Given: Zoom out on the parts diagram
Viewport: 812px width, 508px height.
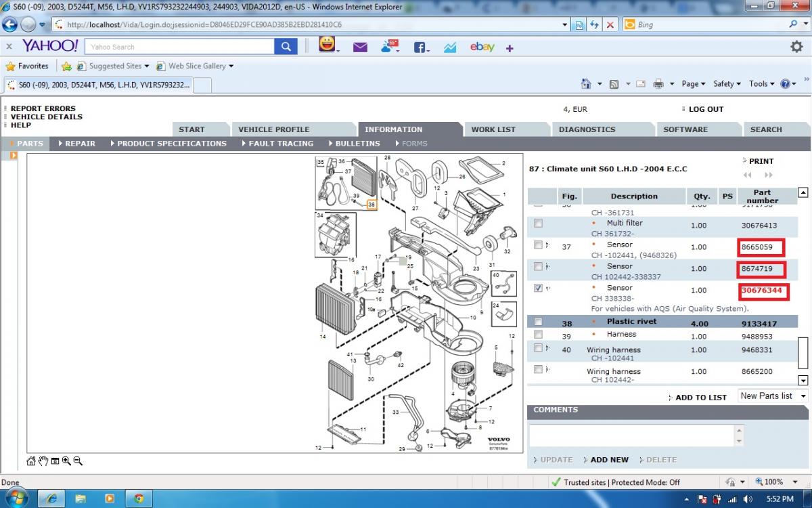Looking at the screenshot, I should [x=78, y=461].
